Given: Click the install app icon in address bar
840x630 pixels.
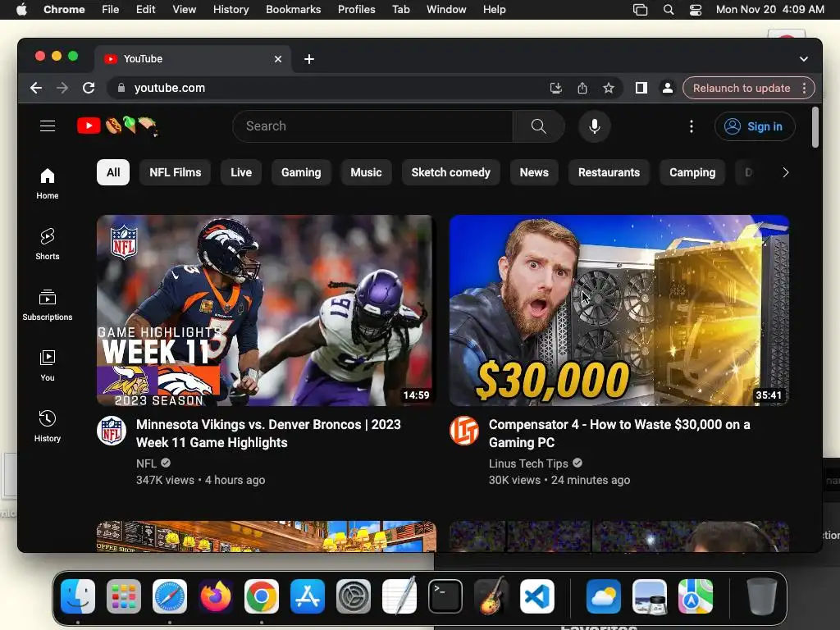Looking at the screenshot, I should coord(556,88).
